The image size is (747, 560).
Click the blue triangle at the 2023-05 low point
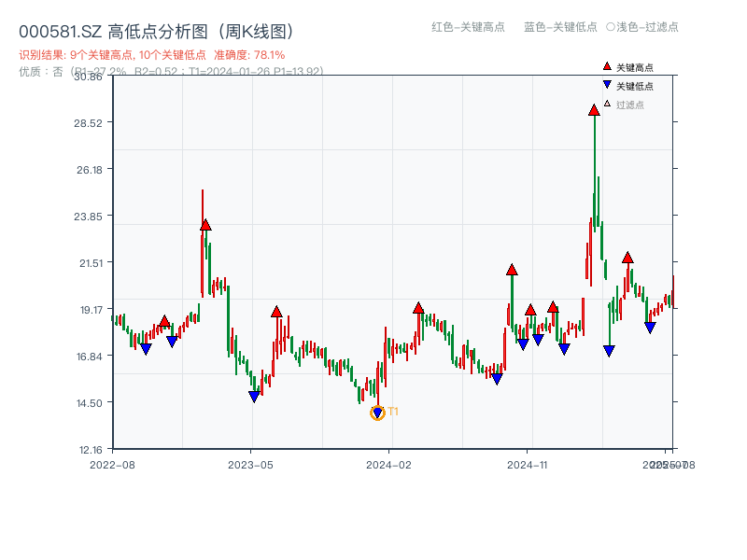pyautogui.click(x=252, y=397)
